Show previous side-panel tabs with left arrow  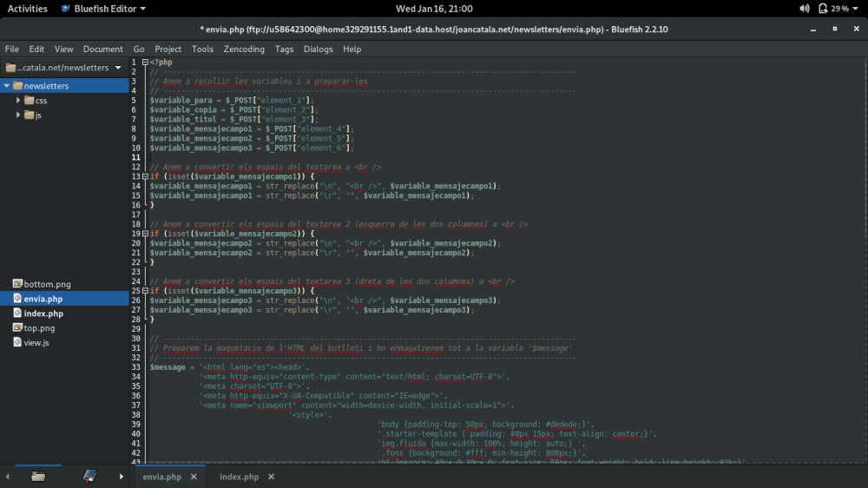coord(7,477)
